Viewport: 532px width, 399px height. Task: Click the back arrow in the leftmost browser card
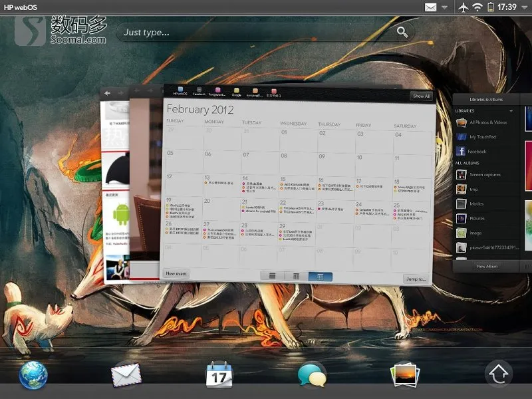tap(108, 93)
